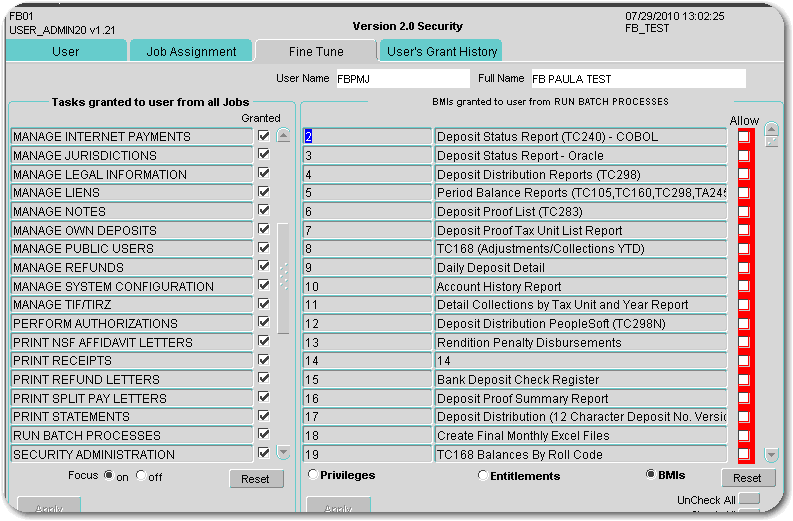This screenshot has height=521, width=793.
Task: Set Focus to on
Action: [x=109, y=475]
